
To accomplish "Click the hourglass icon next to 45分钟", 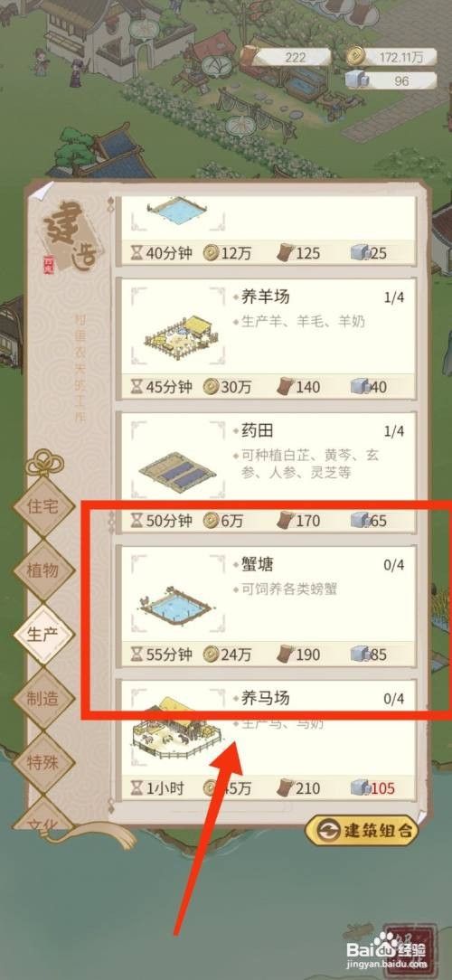I will 137,387.
